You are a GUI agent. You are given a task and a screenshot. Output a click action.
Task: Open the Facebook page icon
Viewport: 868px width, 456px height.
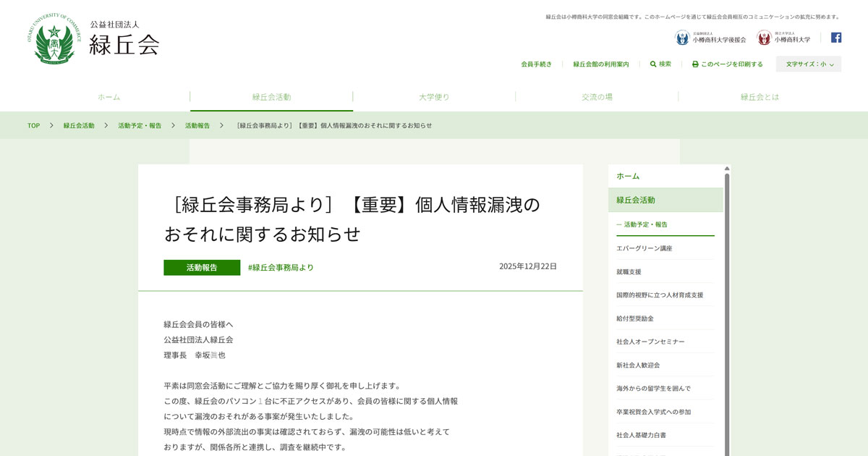coord(836,36)
